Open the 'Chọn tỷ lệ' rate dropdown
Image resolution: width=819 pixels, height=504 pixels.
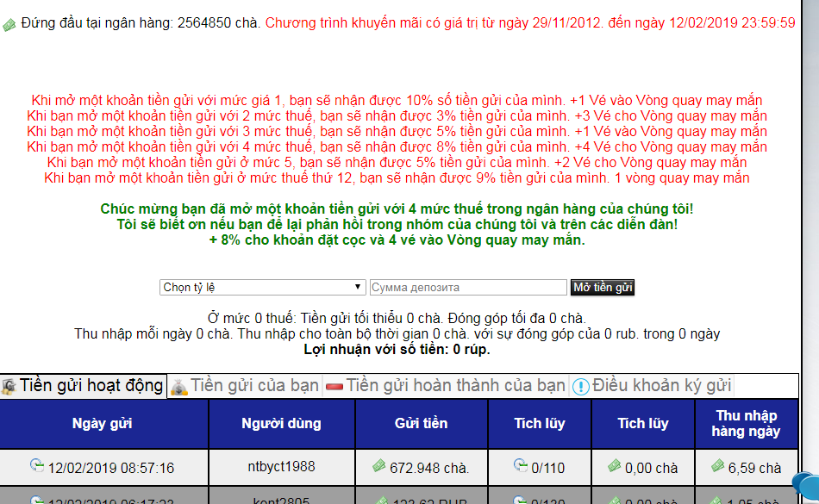(262, 288)
